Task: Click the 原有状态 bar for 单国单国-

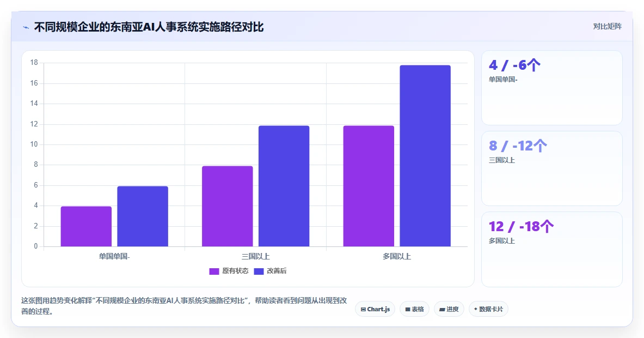Action: click(x=86, y=227)
